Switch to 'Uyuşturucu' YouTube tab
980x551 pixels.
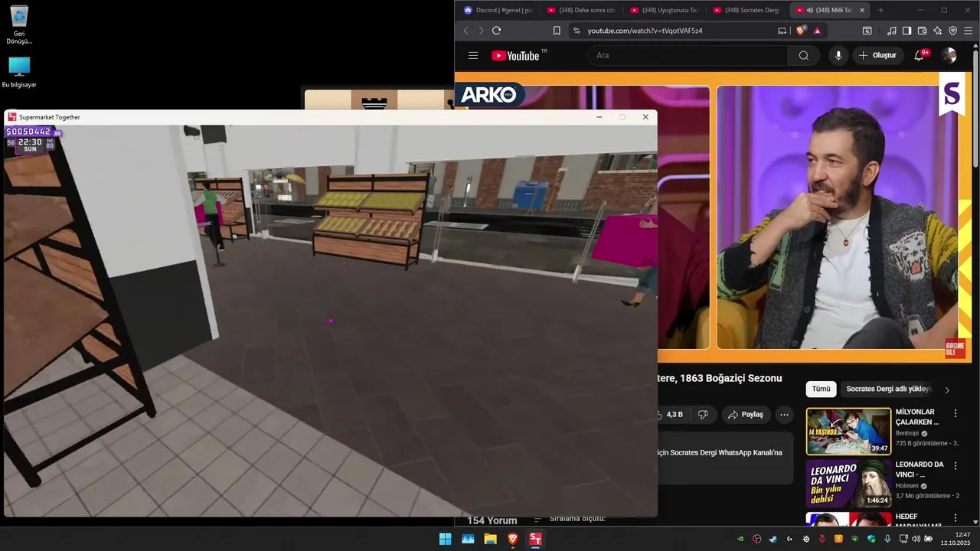point(664,10)
